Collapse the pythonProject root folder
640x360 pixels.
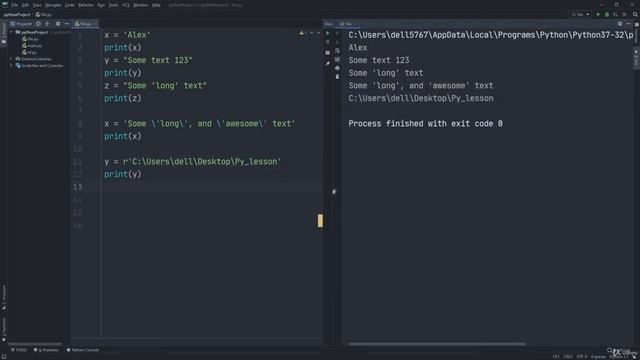coord(11,32)
